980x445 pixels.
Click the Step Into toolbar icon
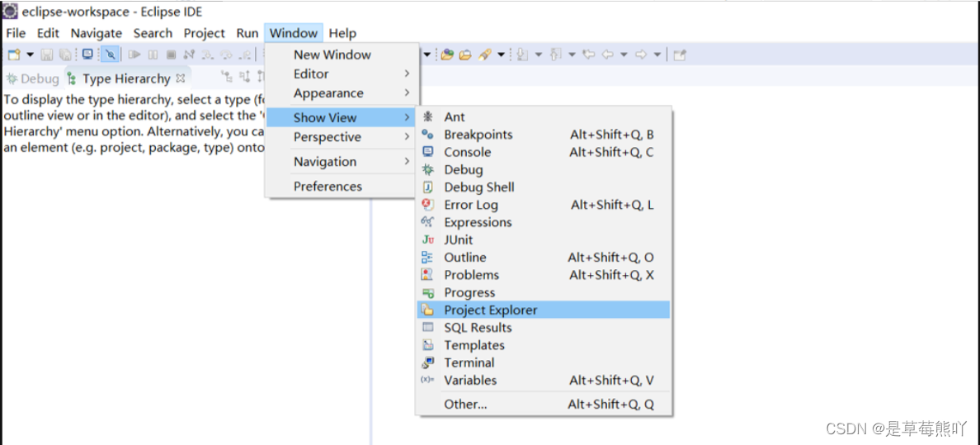208,54
